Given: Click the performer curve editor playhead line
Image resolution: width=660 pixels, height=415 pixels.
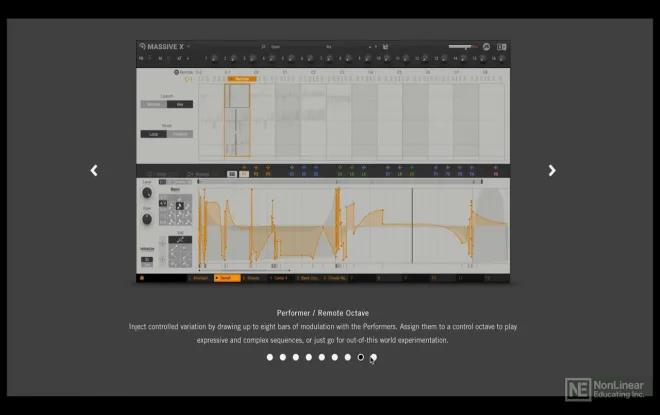Looking at the screenshot, I should (x=412, y=225).
